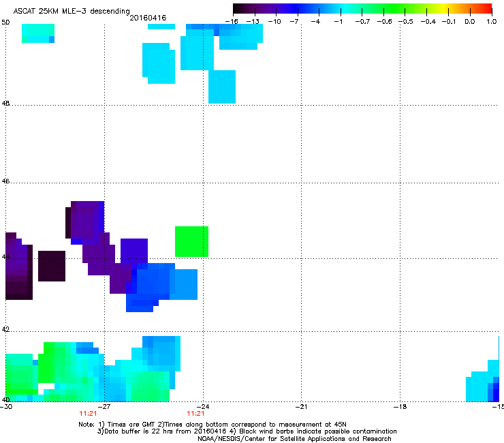This screenshot has height=443, width=504.
Task: Click the "-10" color scale label
Action: point(274,22)
